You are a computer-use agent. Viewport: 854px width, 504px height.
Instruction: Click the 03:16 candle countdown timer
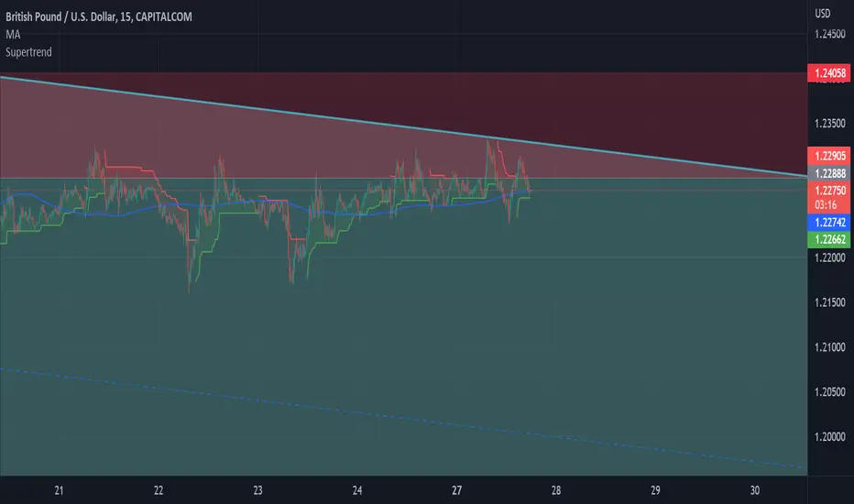826,205
